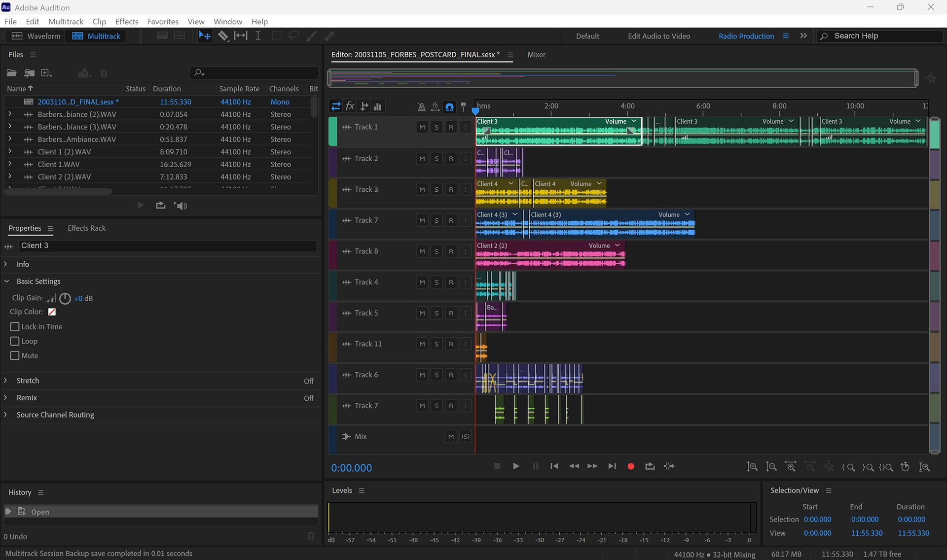Toggle snapping magnet icon

449,106
